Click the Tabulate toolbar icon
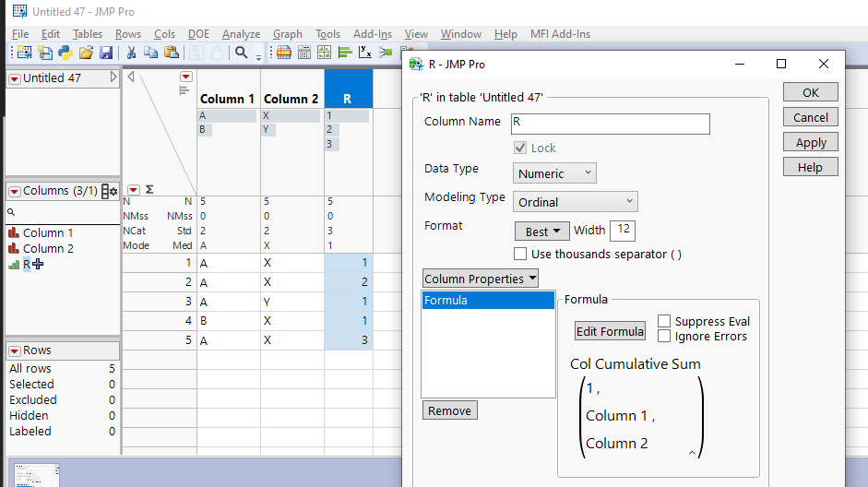Image resolution: width=868 pixels, height=487 pixels. 303,53
